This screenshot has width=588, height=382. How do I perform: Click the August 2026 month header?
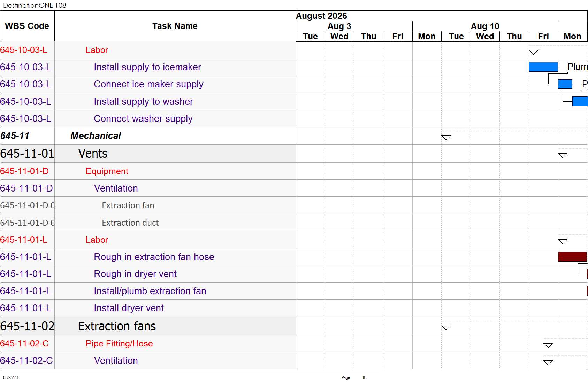[x=321, y=16]
